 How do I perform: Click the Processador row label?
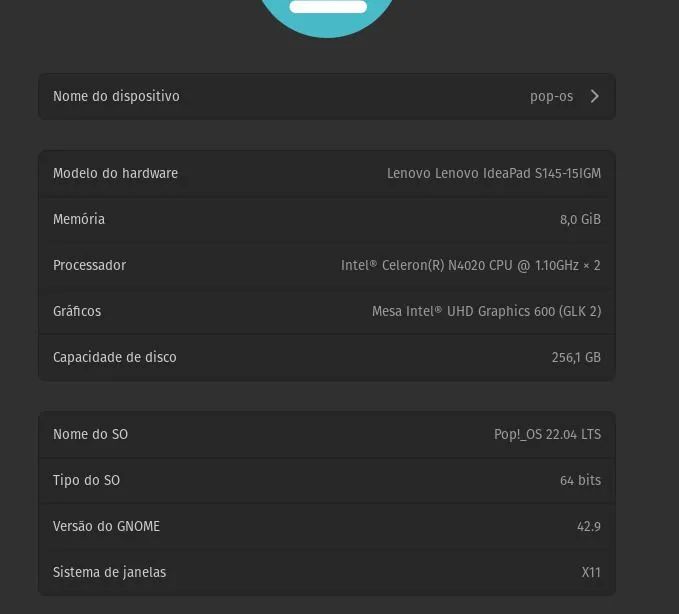coord(89,265)
